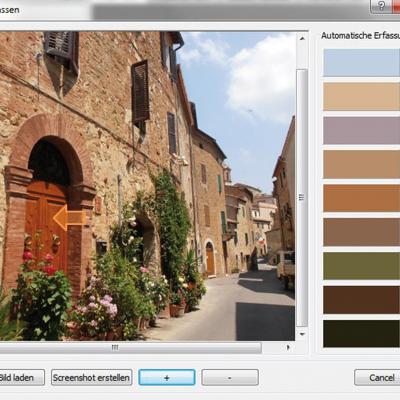Viewport: 400px width, 400px height.
Task: Click the vertical scrollbar down arrow
Action: pos(302,334)
